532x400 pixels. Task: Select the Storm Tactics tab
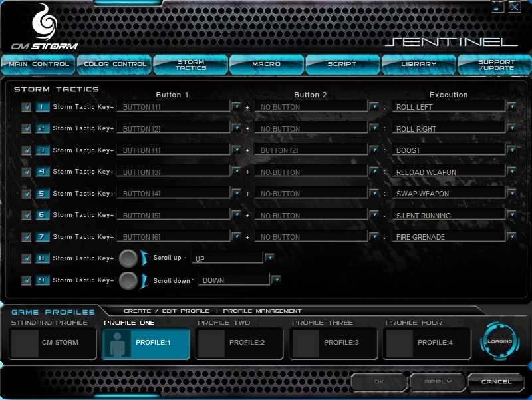(x=191, y=64)
